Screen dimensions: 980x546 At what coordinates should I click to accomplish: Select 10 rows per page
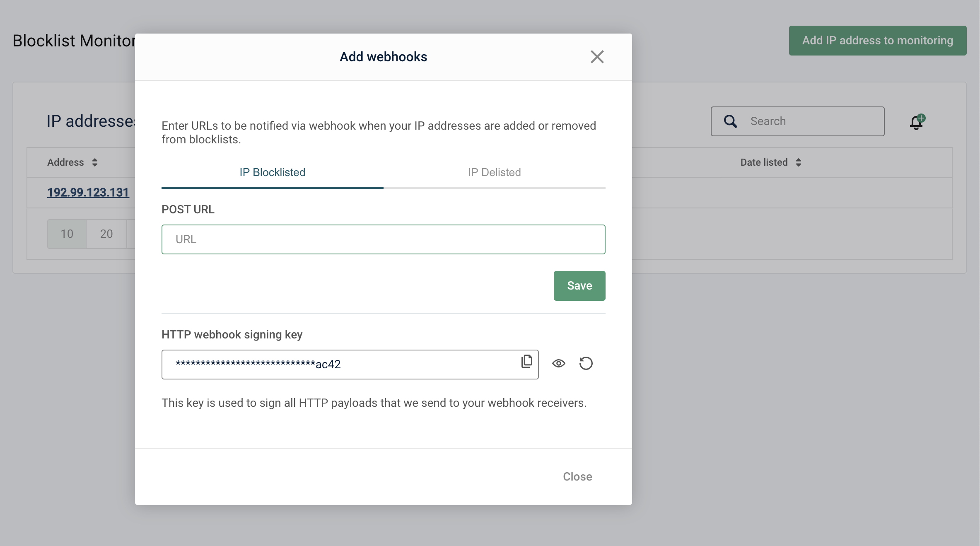[x=67, y=234]
